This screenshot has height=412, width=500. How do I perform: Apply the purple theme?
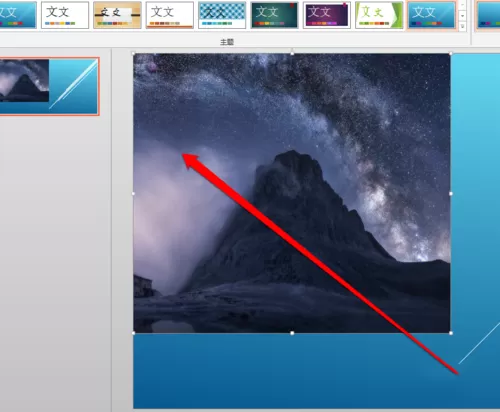click(327, 15)
